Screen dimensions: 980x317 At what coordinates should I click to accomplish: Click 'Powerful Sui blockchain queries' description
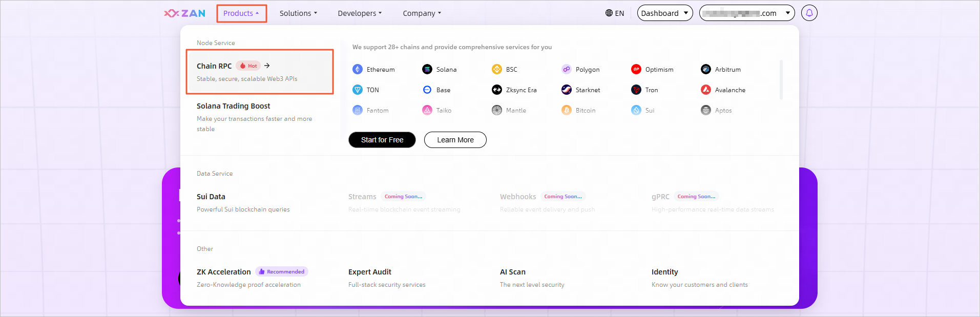(243, 209)
